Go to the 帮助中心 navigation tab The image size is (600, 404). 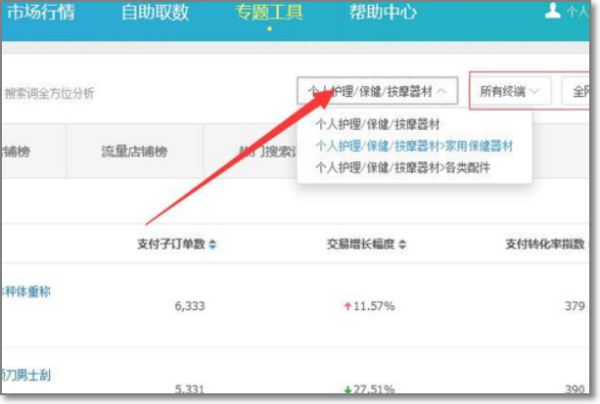pyautogui.click(x=383, y=13)
